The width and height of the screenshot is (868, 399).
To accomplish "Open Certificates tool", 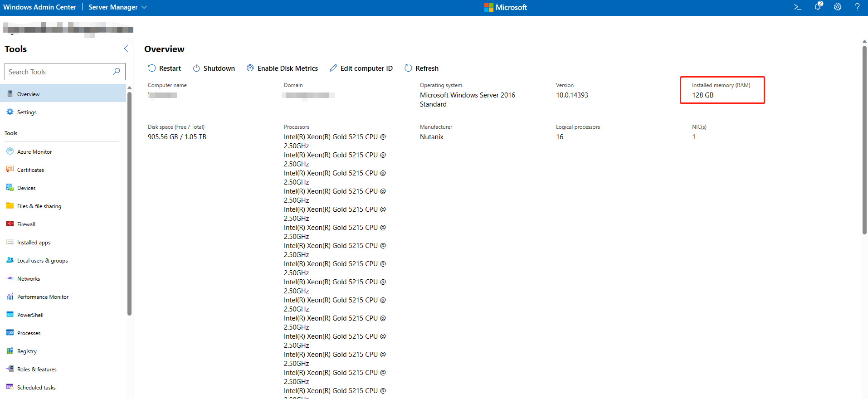I will 30,170.
